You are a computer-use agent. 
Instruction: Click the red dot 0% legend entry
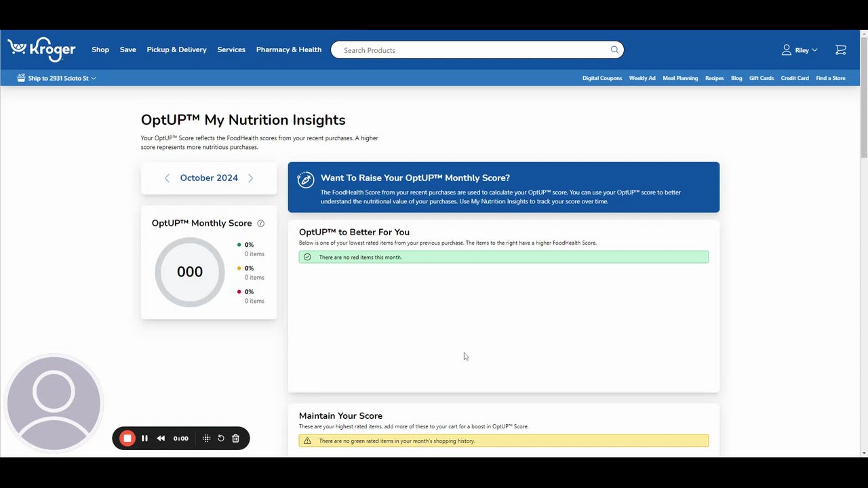250,296
